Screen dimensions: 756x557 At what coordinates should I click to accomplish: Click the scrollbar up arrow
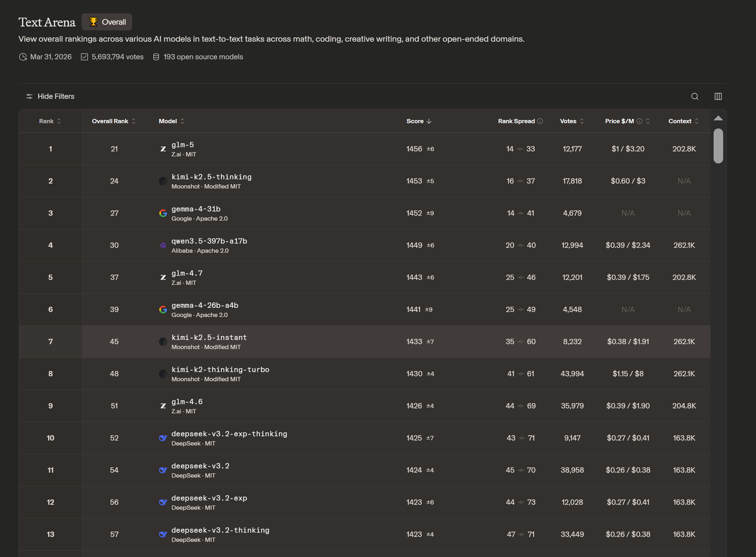pos(718,118)
